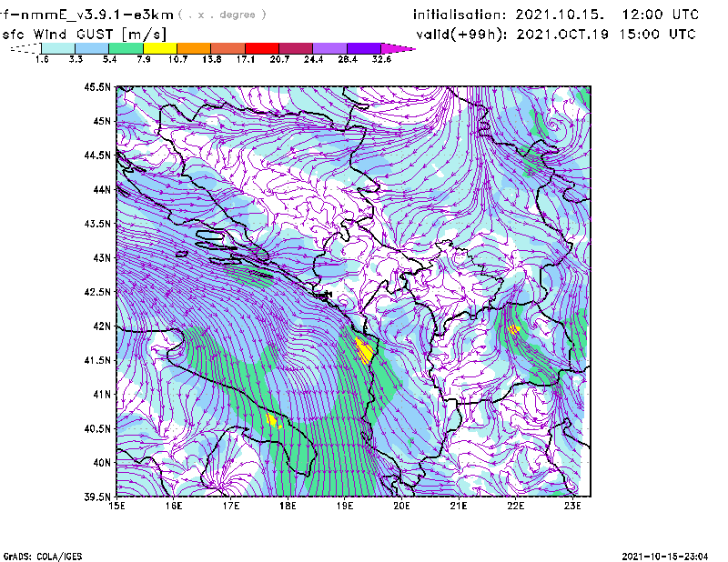The width and height of the screenshot is (728, 562).
Task: Click the 22E longitude label
Action: tap(515, 506)
